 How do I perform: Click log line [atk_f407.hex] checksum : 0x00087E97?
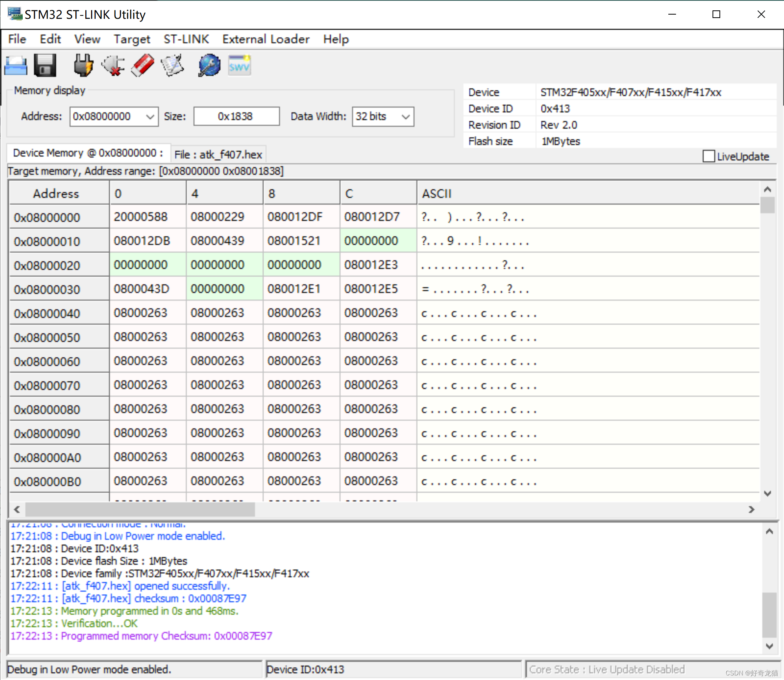128,598
